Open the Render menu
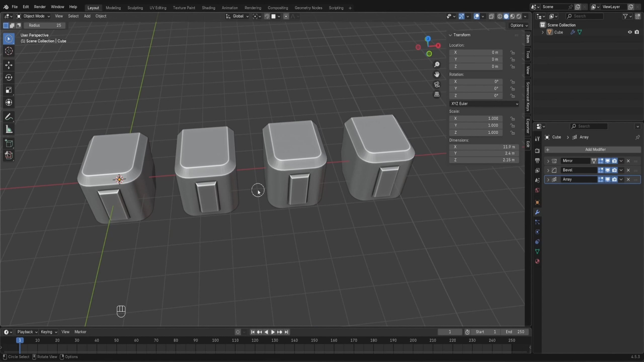 pos(40,7)
